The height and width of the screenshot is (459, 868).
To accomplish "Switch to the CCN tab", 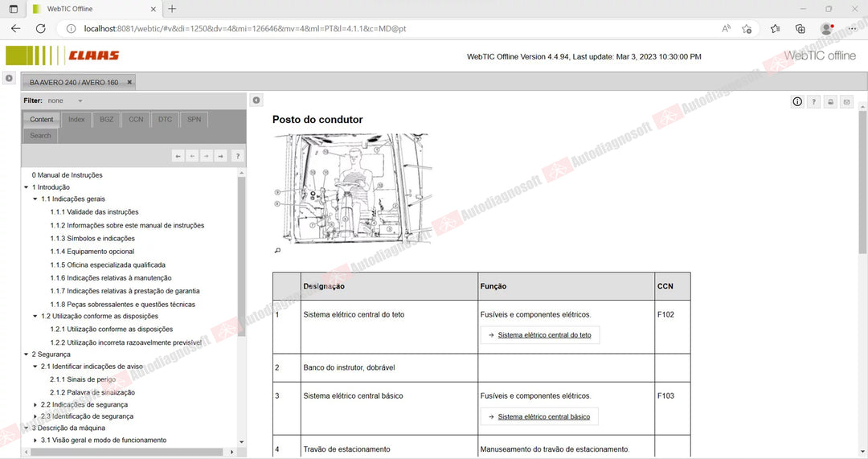I will click(x=136, y=119).
